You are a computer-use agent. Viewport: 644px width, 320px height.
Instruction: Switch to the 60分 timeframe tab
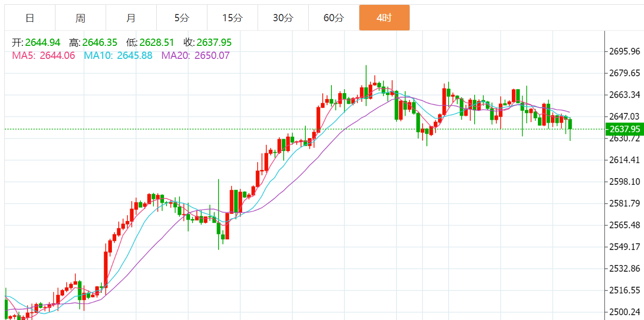(x=334, y=18)
